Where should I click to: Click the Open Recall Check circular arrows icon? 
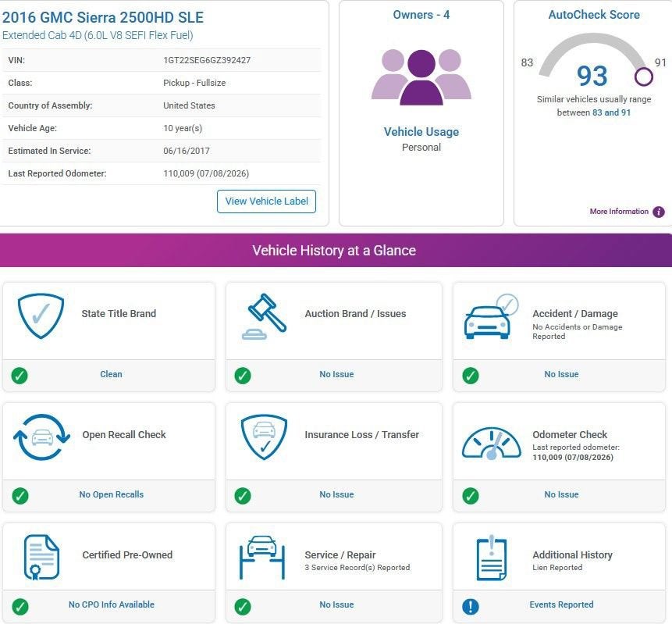pyautogui.click(x=41, y=437)
